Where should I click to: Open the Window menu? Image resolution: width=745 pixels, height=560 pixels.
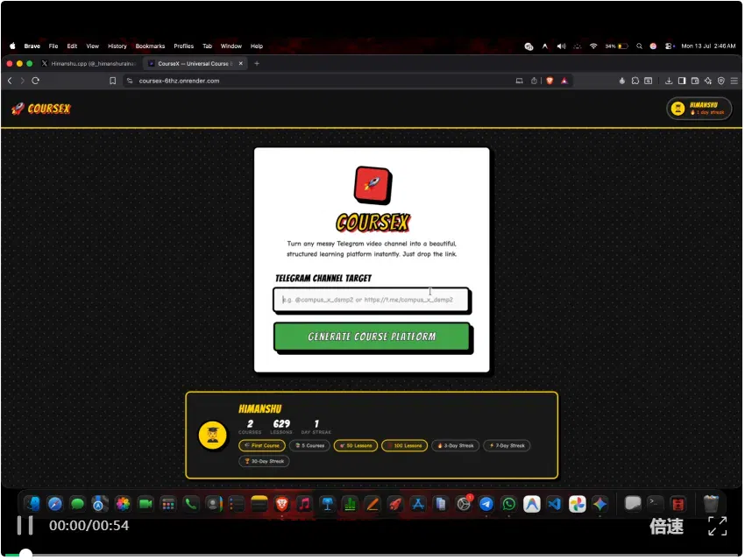[x=231, y=46]
